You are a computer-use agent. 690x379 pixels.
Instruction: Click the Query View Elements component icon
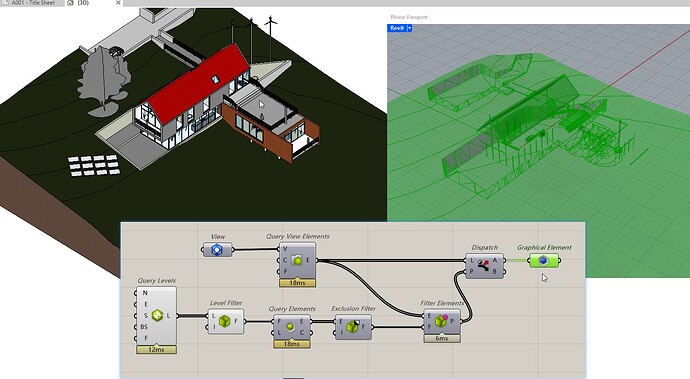click(x=297, y=260)
